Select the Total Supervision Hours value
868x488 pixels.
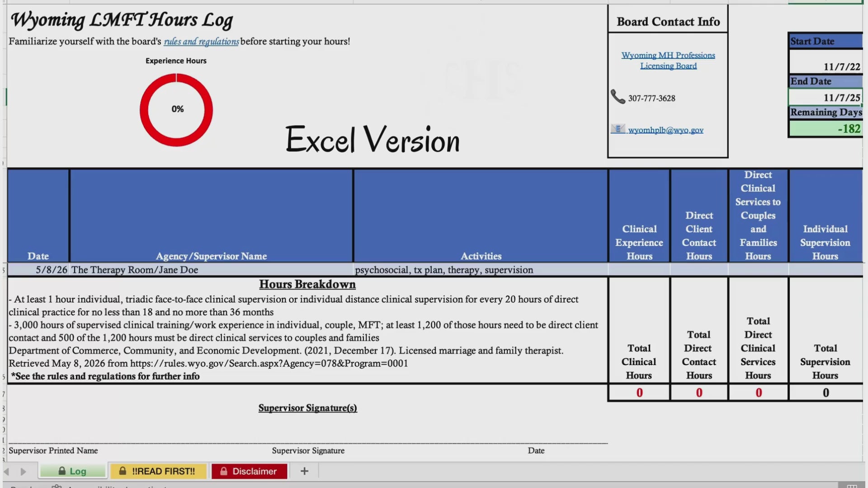point(826,393)
